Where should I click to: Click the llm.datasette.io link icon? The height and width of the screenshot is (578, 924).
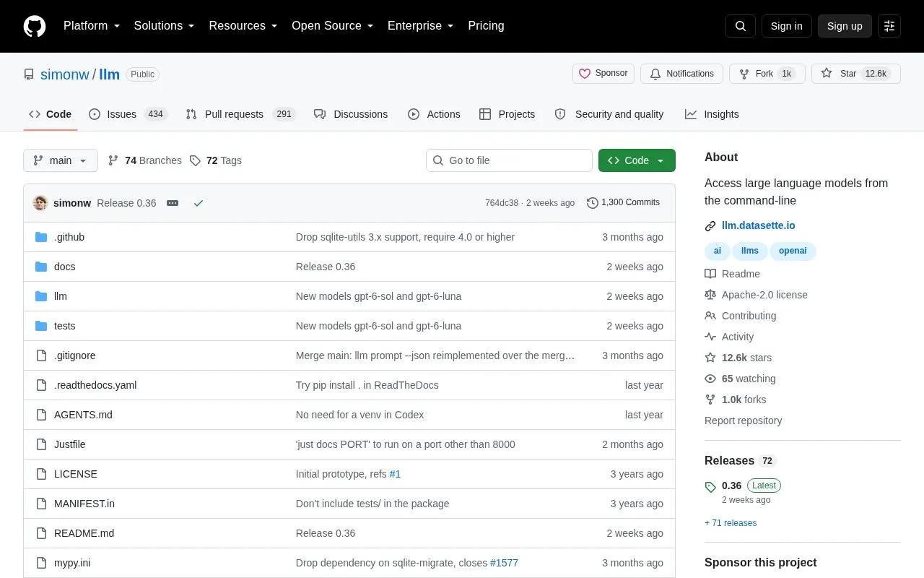[x=710, y=226]
